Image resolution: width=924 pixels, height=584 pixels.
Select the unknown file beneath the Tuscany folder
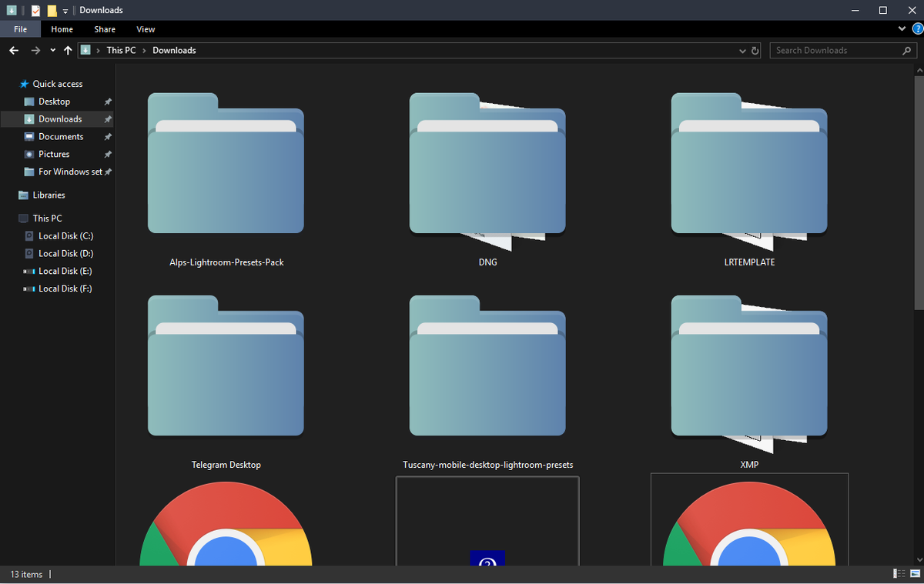(x=487, y=521)
